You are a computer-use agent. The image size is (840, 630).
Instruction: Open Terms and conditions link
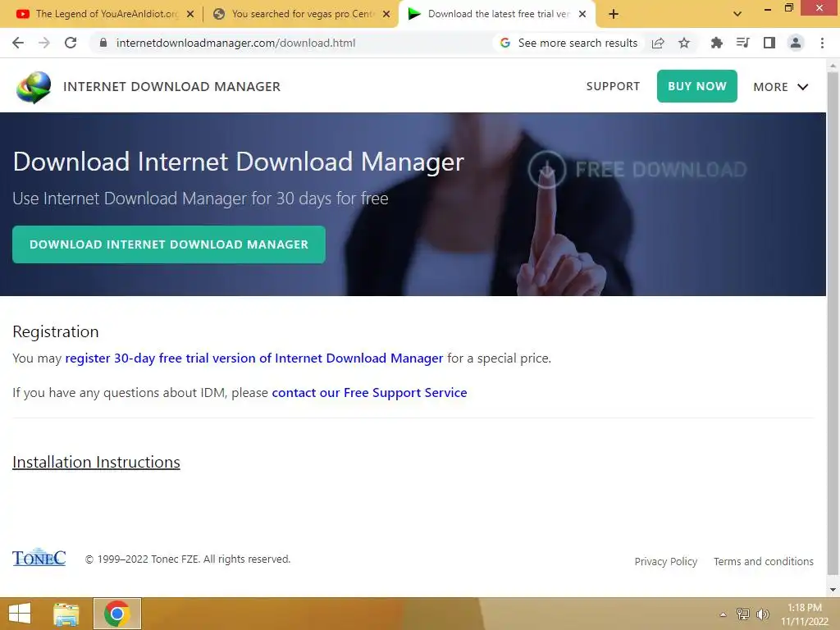tap(764, 561)
